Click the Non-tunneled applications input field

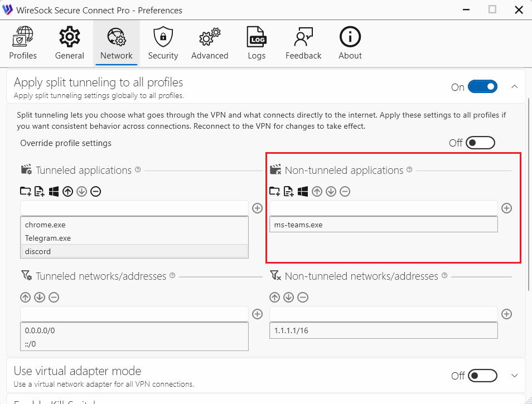[x=383, y=208]
